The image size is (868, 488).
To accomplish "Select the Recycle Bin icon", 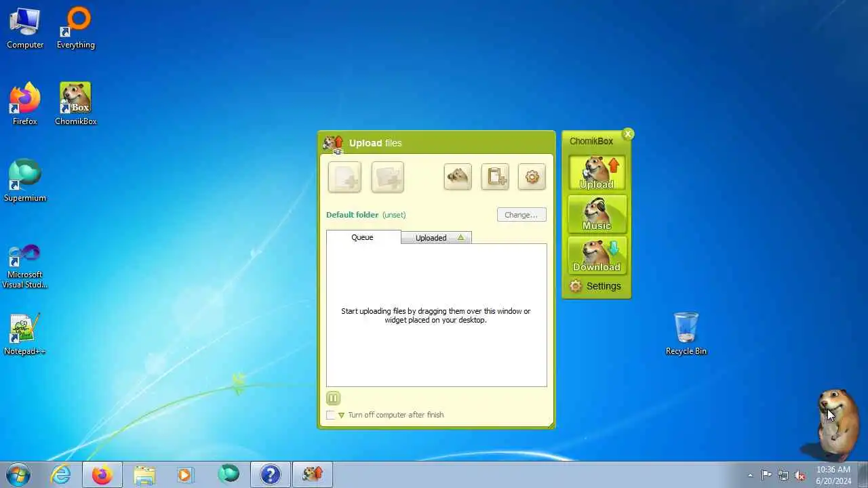I will 686,334.
